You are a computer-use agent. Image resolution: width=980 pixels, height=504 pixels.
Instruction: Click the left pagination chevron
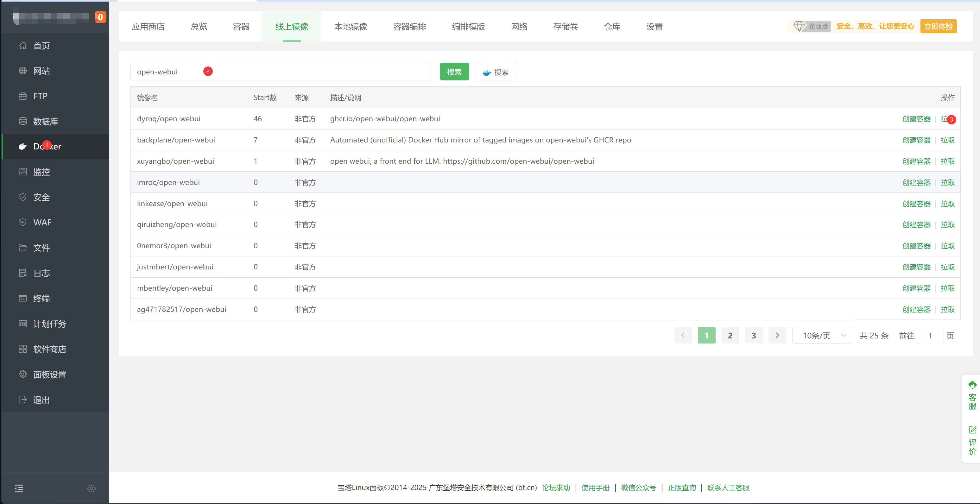683,335
